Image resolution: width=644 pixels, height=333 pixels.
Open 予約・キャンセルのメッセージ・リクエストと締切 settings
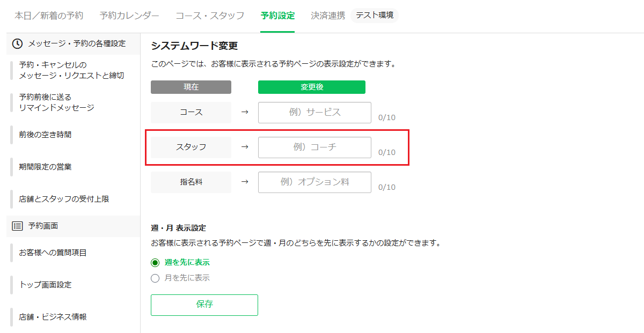tap(71, 70)
